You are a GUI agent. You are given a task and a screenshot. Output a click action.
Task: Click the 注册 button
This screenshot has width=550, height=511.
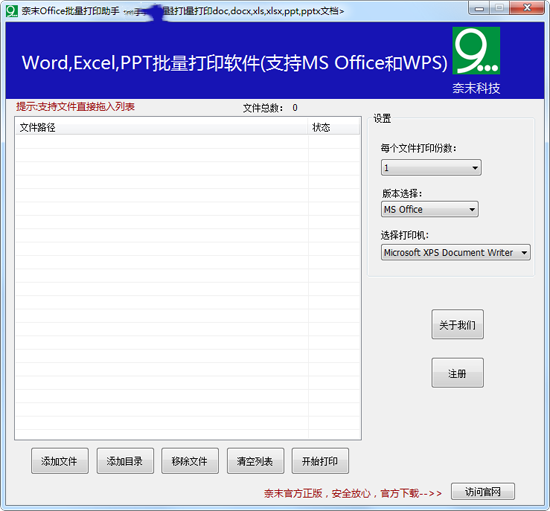[457, 373]
